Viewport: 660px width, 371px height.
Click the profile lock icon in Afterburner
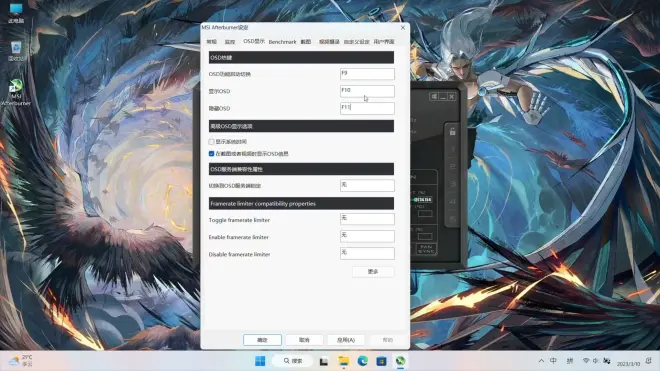tap(452, 131)
